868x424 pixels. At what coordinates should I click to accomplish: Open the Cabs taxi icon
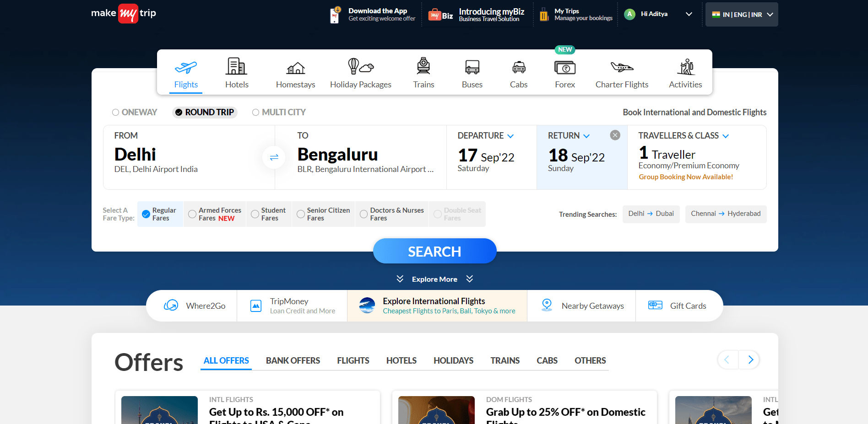pos(519,68)
